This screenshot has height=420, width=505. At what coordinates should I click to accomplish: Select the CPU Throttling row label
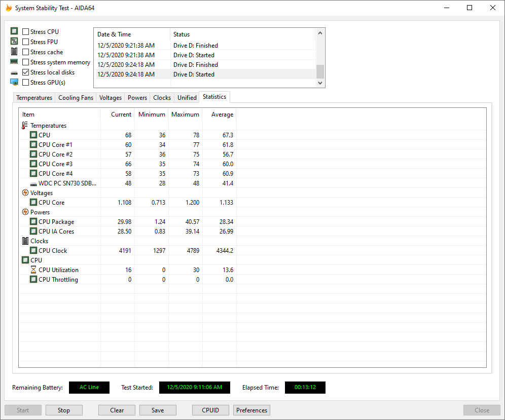point(58,279)
